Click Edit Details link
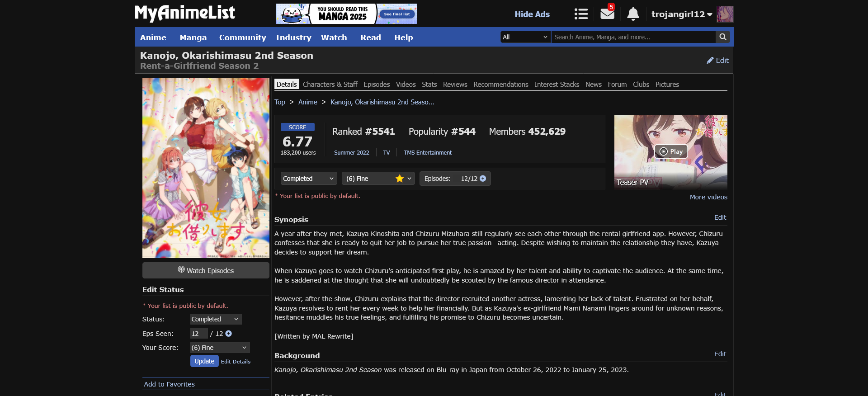This screenshot has height=396, width=868. pos(236,362)
